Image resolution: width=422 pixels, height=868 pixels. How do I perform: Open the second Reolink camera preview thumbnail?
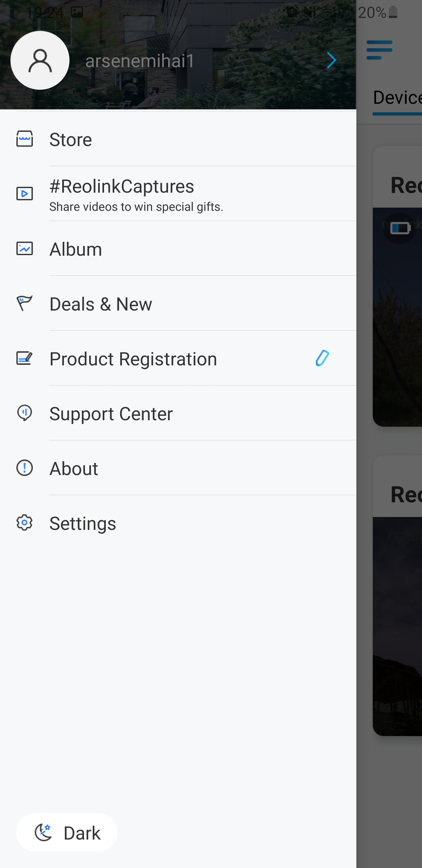coord(397,626)
